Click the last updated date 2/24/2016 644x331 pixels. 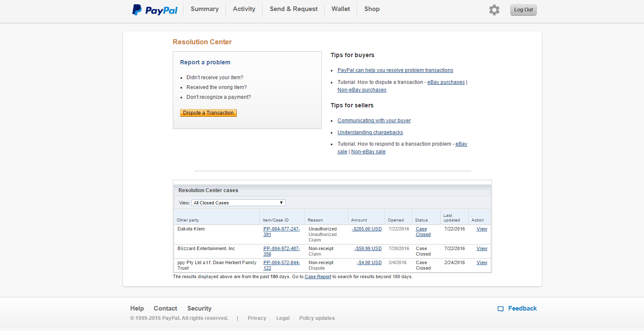click(455, 263)
